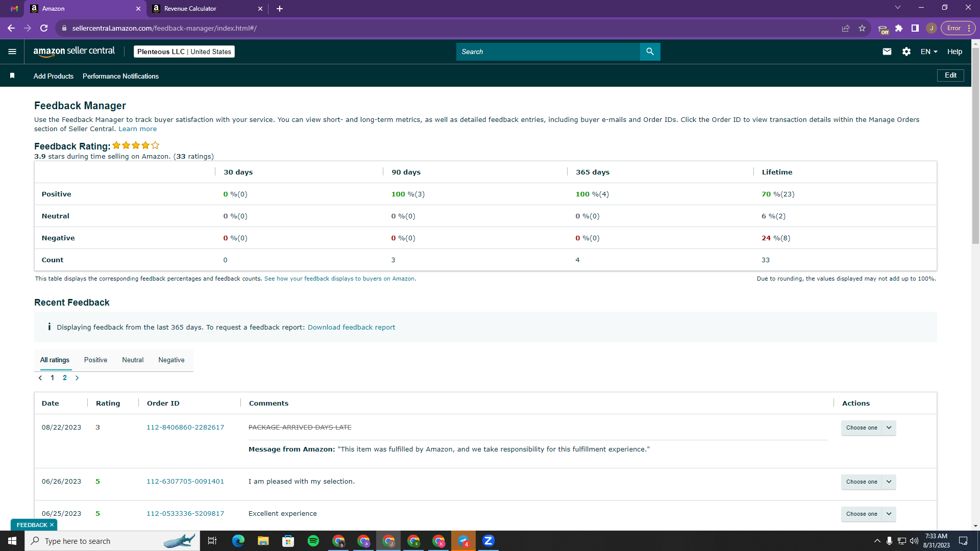Click the volume speaker tray icon
The width and height of the screenshot is (980, 551).
914,541
